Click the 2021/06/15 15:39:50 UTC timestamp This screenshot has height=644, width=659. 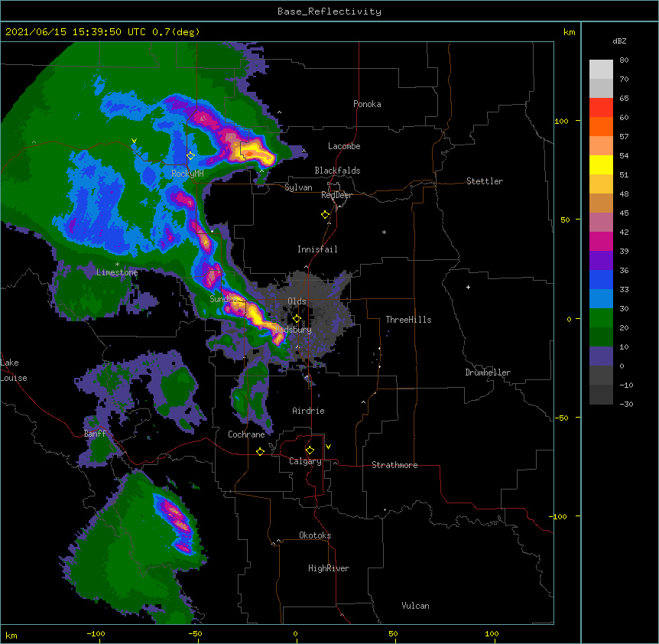click(x=75, y=32)
